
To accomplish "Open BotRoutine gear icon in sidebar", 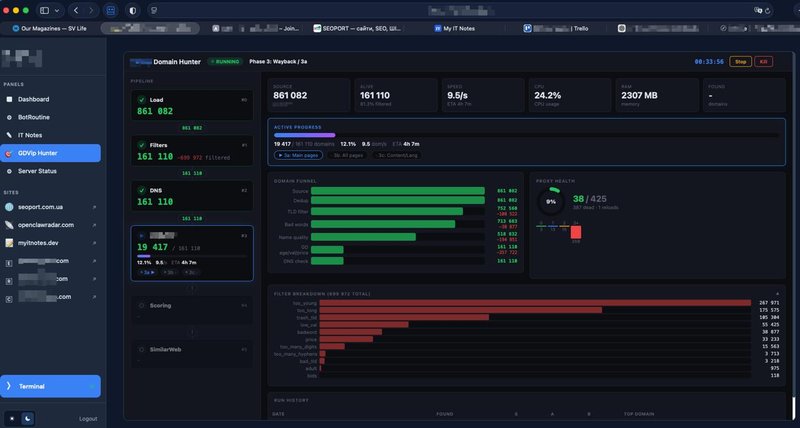I will pos(9,117).
